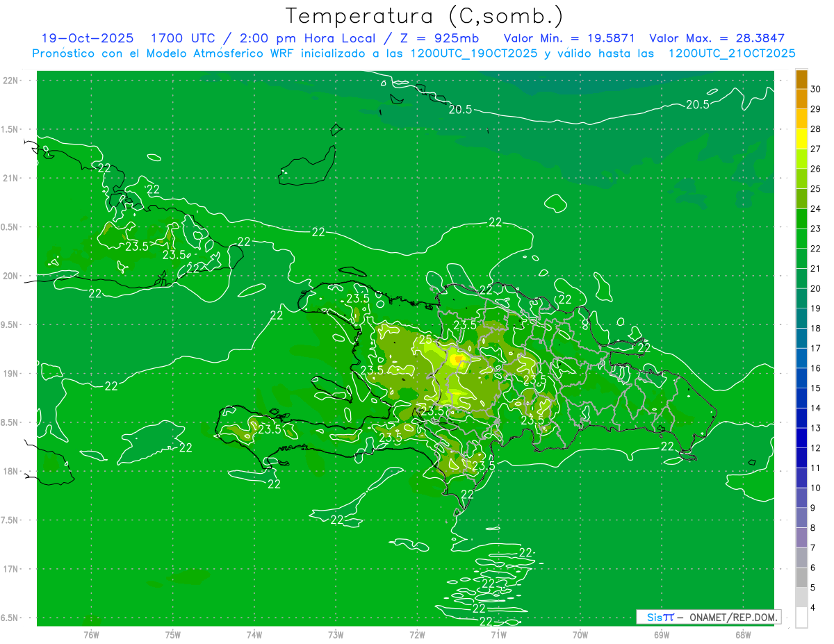834x644 pixels.
Task: Click the ONAMET/REP.DOM. logo box
Action: (x=708, y=617)
